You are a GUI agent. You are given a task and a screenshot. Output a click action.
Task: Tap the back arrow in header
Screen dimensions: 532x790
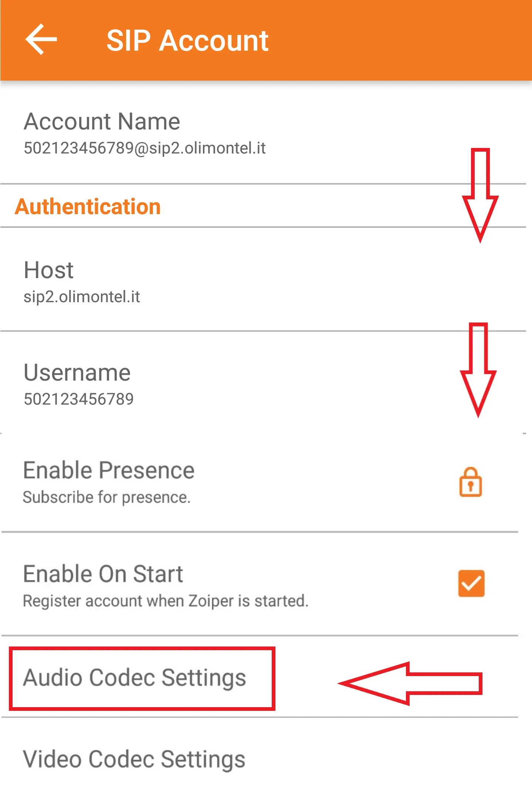41,40
